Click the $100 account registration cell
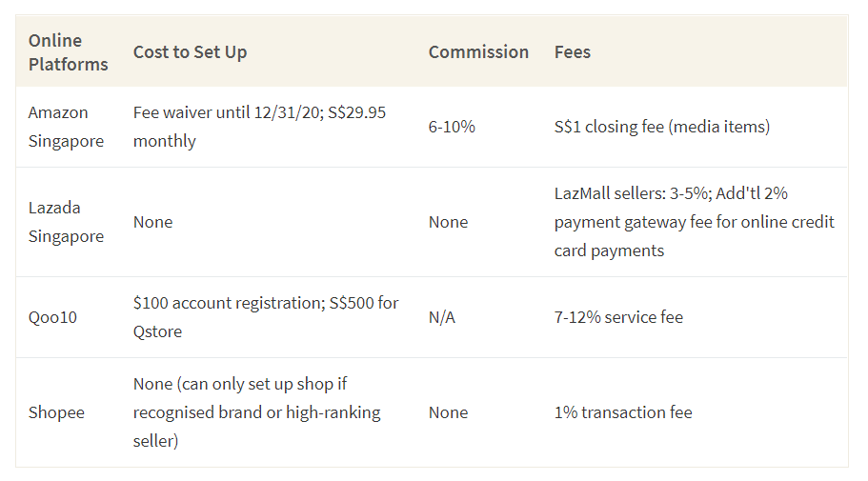The height and width of the screenshot is (481, 868). [266, 317]
